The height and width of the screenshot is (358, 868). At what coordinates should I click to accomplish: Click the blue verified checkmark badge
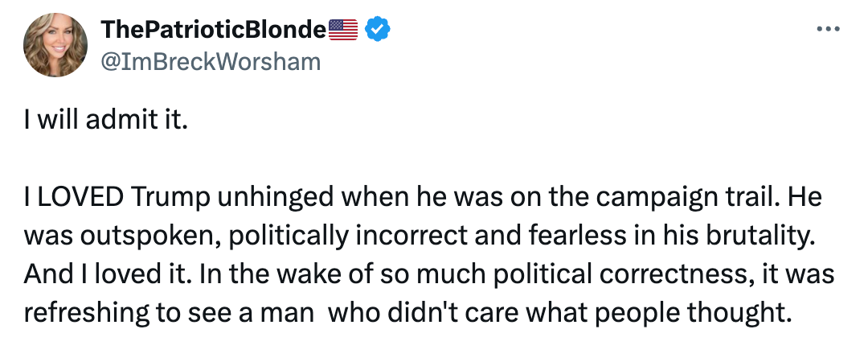tap(378, 30)
